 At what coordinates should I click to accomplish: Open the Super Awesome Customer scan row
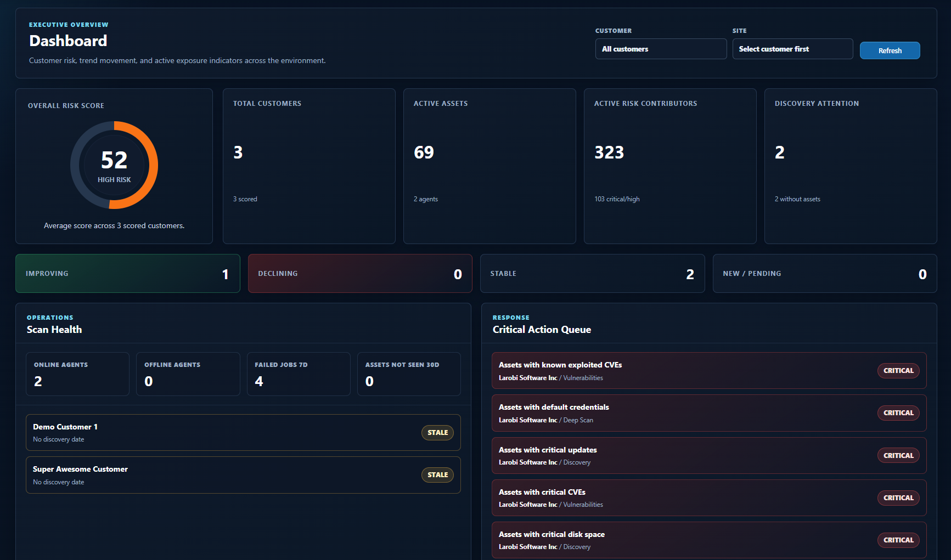pyautogui.click(x=243, y=475)
